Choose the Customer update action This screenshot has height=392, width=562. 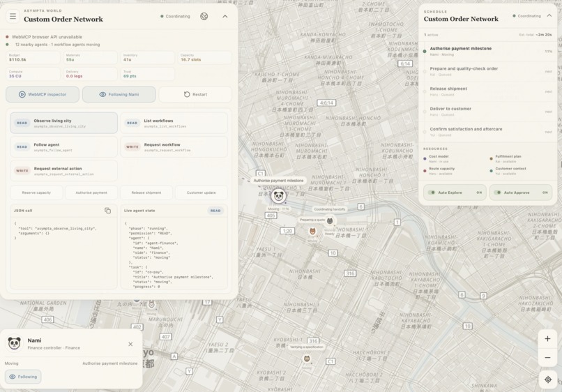click(201, 193)
